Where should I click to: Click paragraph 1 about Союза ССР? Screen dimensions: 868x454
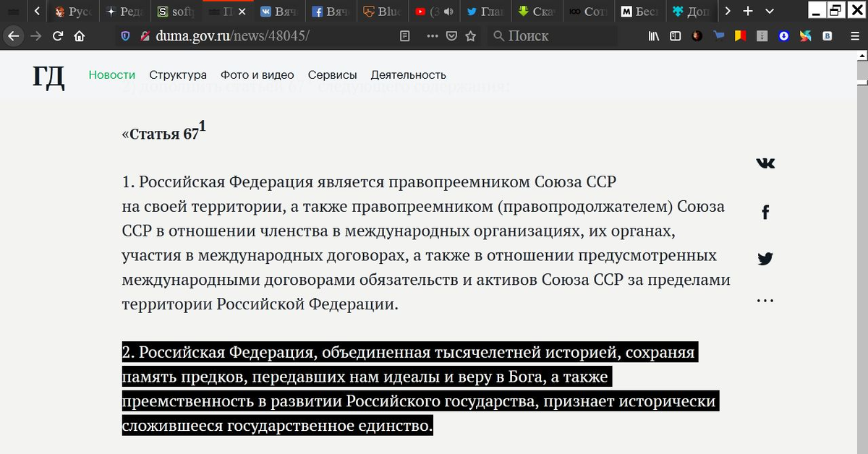pos(426,242)
